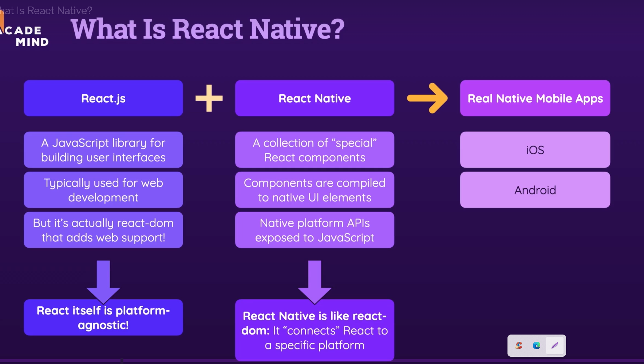The image size is (644, 364).
Task: Click the 'React itself is platform-agnostic!' box
Action: [x=103, y=317]
